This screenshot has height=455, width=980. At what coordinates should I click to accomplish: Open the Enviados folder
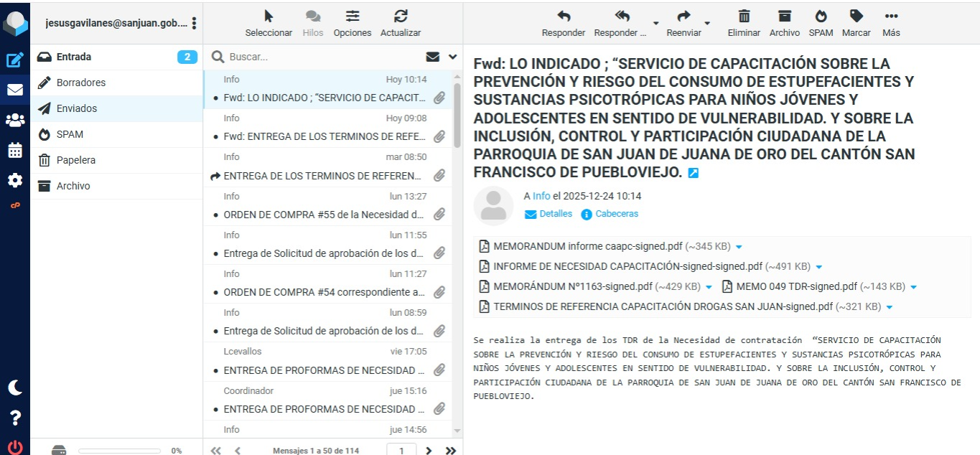coord(77,108)
